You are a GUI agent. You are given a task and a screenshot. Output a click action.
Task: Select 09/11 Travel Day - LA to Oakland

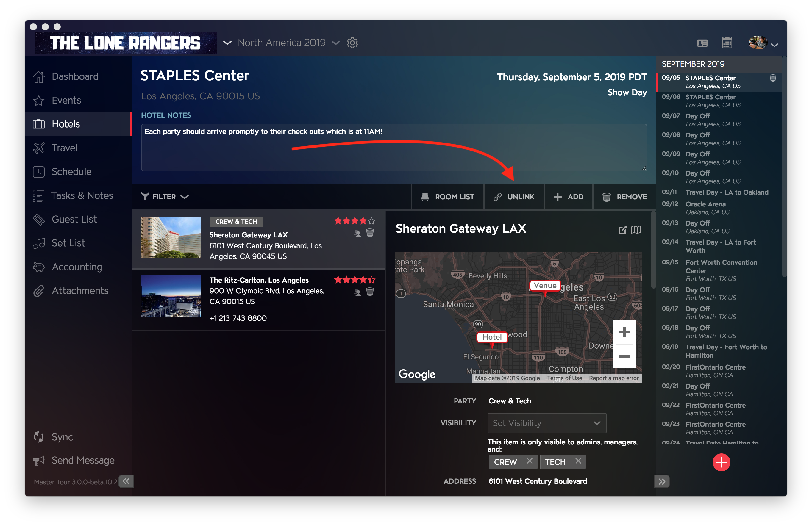[x=719, y=192]
